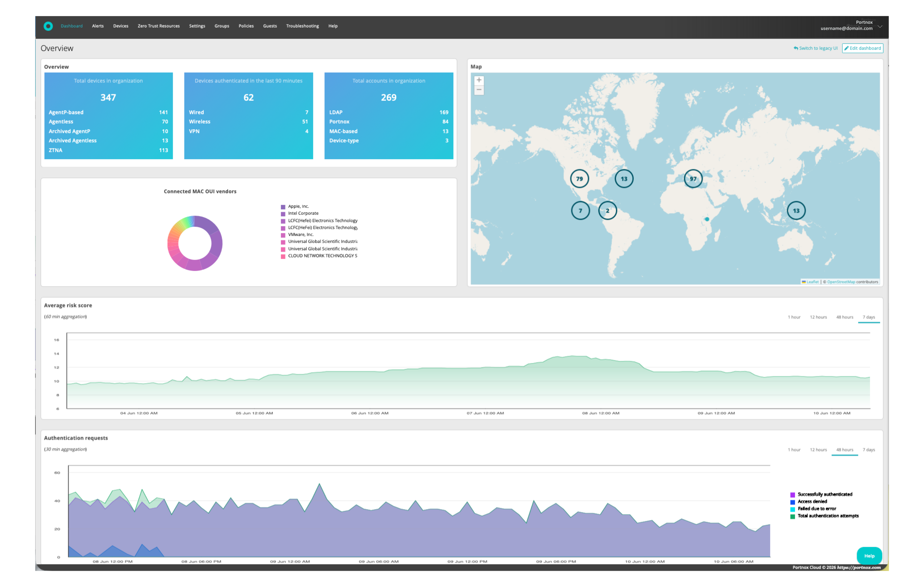This screenshot has height=587, width=924.
Task: Open the Policies menu
Action: (x=246, y=26)
